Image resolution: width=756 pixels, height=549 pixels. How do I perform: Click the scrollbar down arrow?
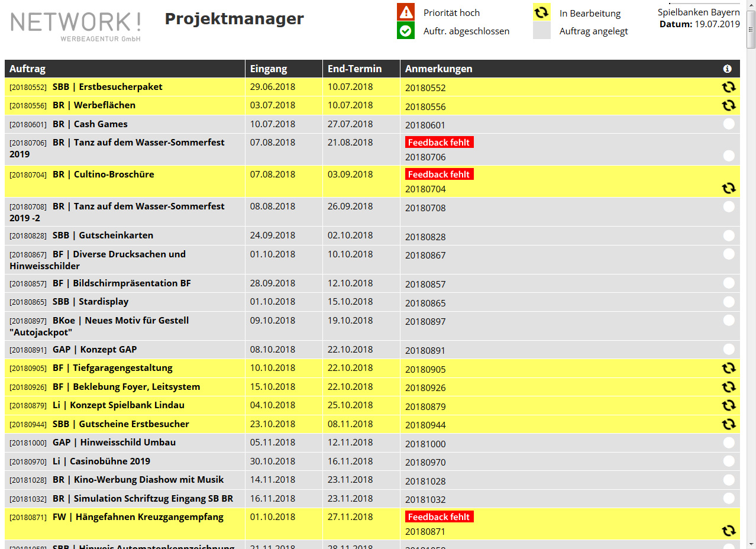pos(751,543)
